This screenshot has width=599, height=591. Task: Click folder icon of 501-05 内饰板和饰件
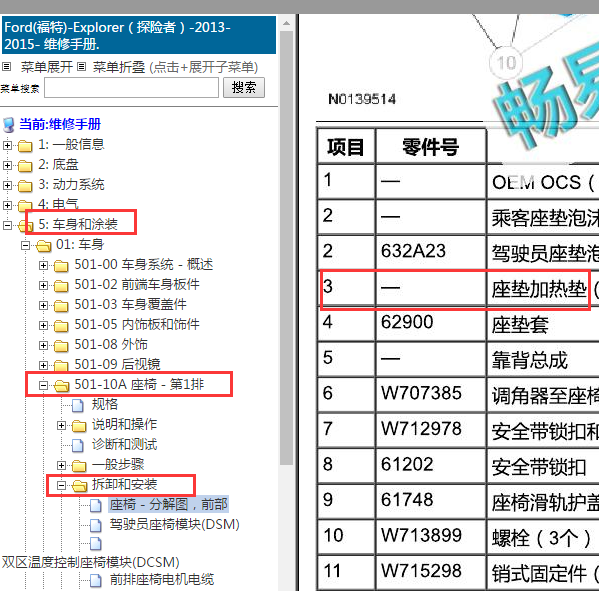click(61, 325)
